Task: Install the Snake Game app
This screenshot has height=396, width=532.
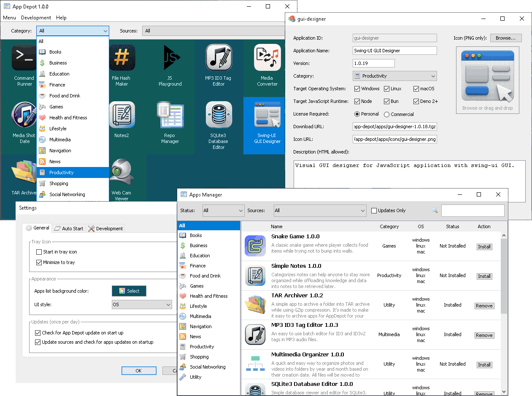Action: [484, 247]
